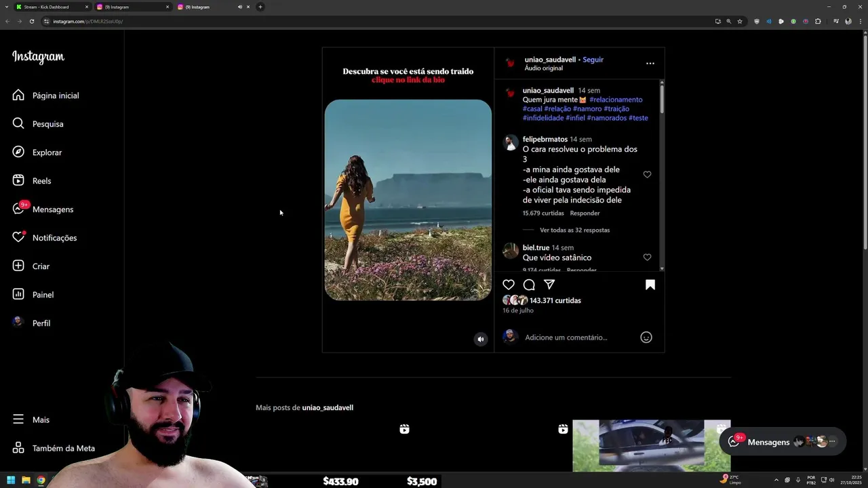This screenshot has width=868, height=488.
Task: Like biel.true's comment
Action: click(x=647, y=258)
